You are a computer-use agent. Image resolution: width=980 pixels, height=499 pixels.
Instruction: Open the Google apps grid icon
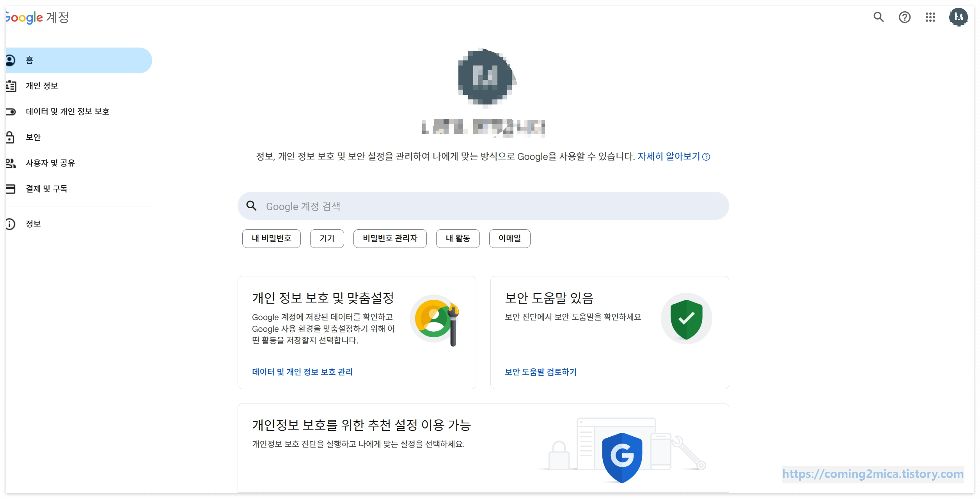coord(930,17)
